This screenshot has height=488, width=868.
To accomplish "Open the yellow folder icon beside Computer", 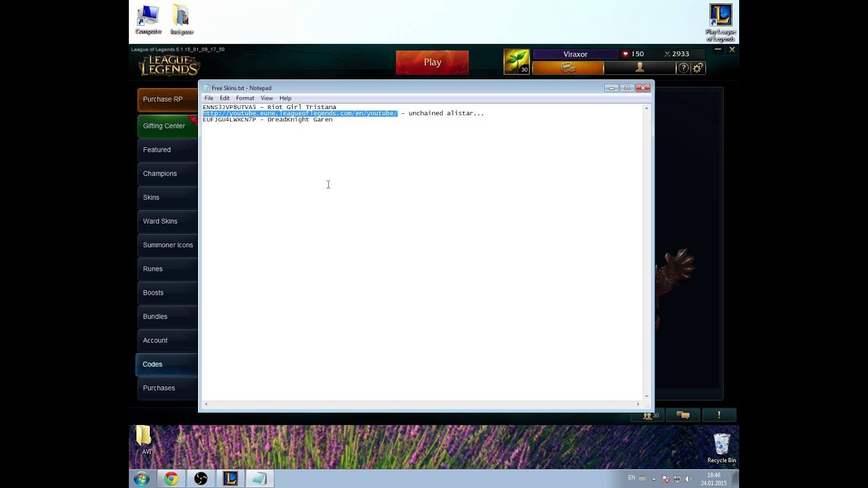I will click(181, 20).
